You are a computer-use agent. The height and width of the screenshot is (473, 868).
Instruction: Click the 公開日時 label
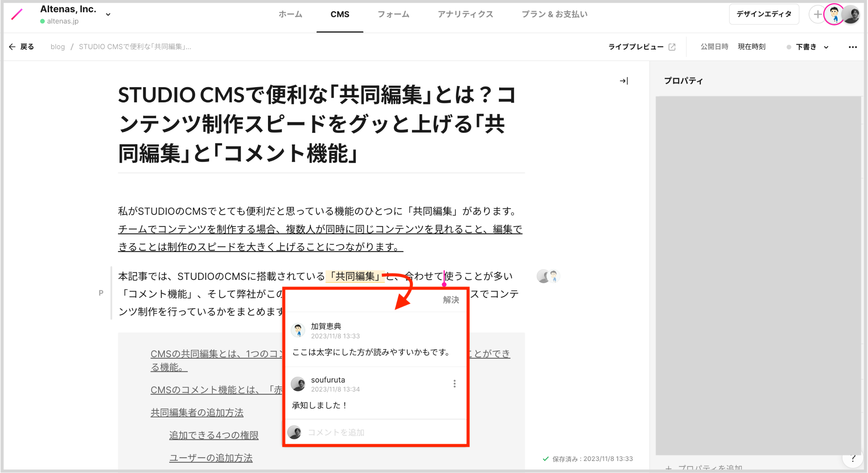pyautogui.click(x=714, y=47)
